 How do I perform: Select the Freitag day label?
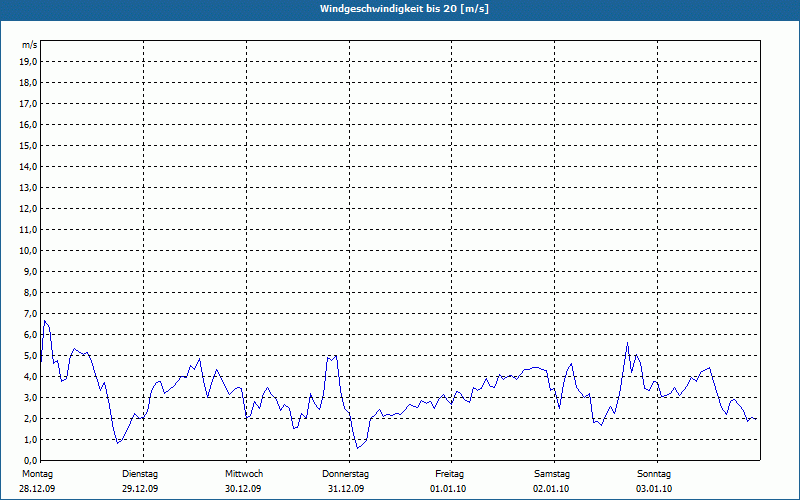[449, 474]
